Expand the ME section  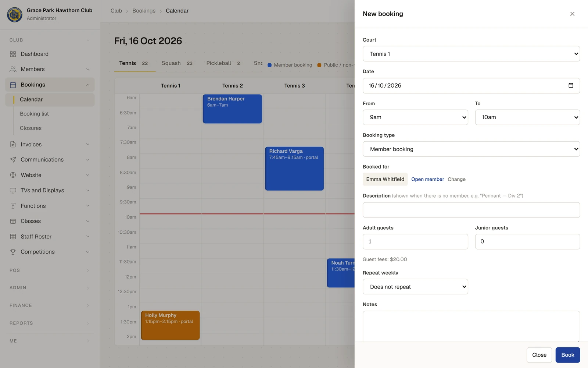pos(50,341)
